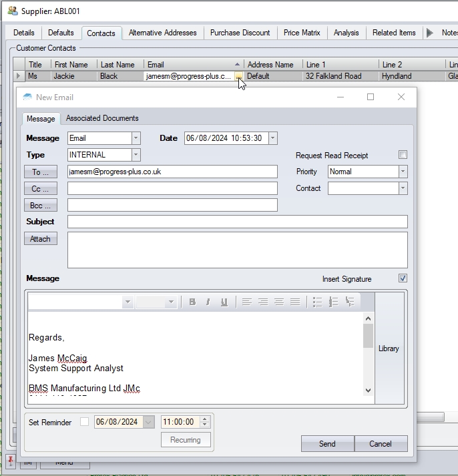458x476 pixels.
Task: Expand the Type INTERNAL dropdown
Action: (x=136, y=155)
